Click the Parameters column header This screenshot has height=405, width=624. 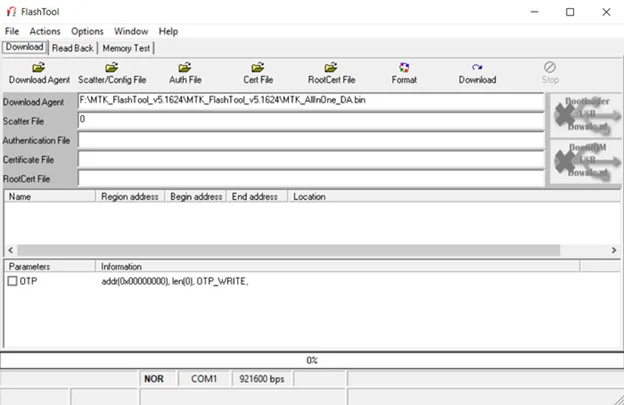[50, 266]
